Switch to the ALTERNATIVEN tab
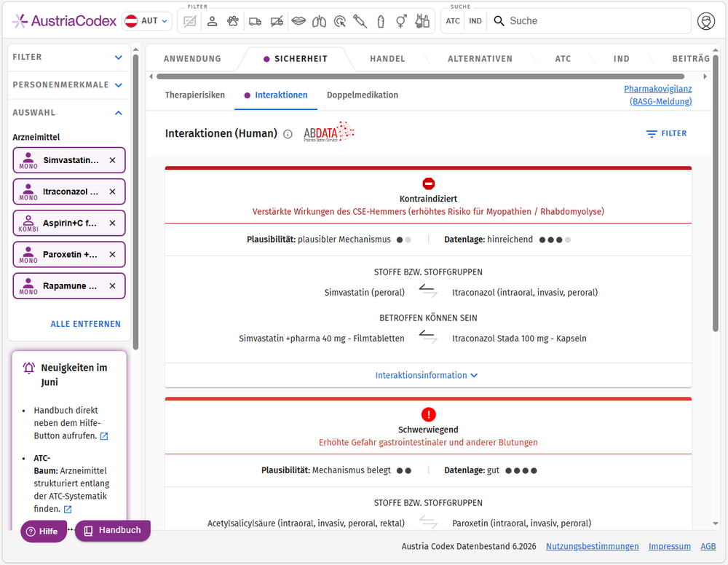 (480, 59)
